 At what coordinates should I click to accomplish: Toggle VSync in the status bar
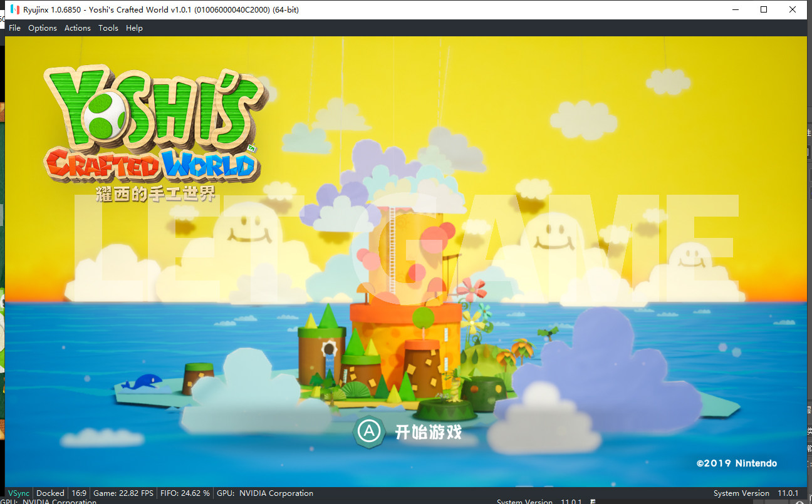[x=18, y=493]
